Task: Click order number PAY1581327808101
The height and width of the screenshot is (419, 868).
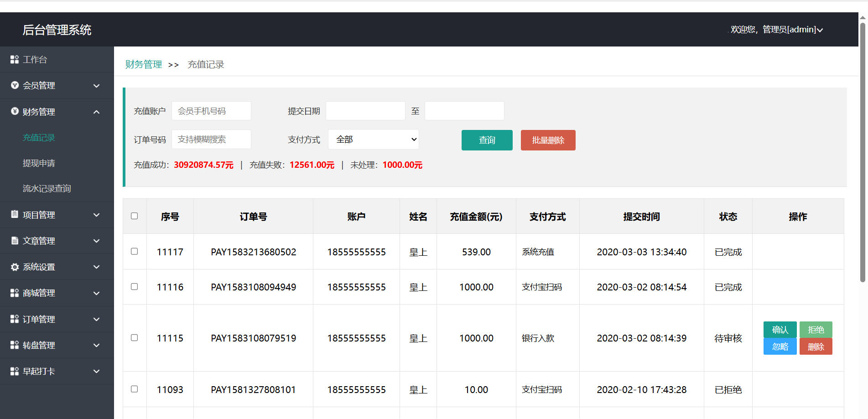Action: coord(254,390)
